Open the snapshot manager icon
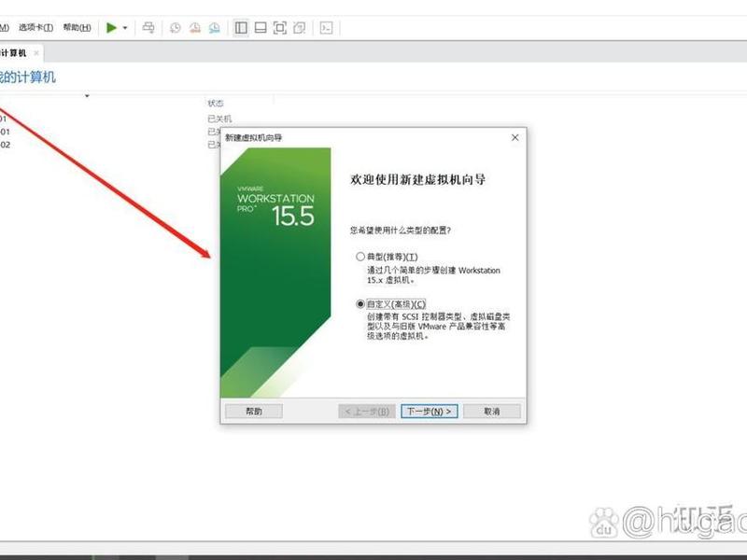The height and width of the screenshot is (560, 747). tap(215, 28)
